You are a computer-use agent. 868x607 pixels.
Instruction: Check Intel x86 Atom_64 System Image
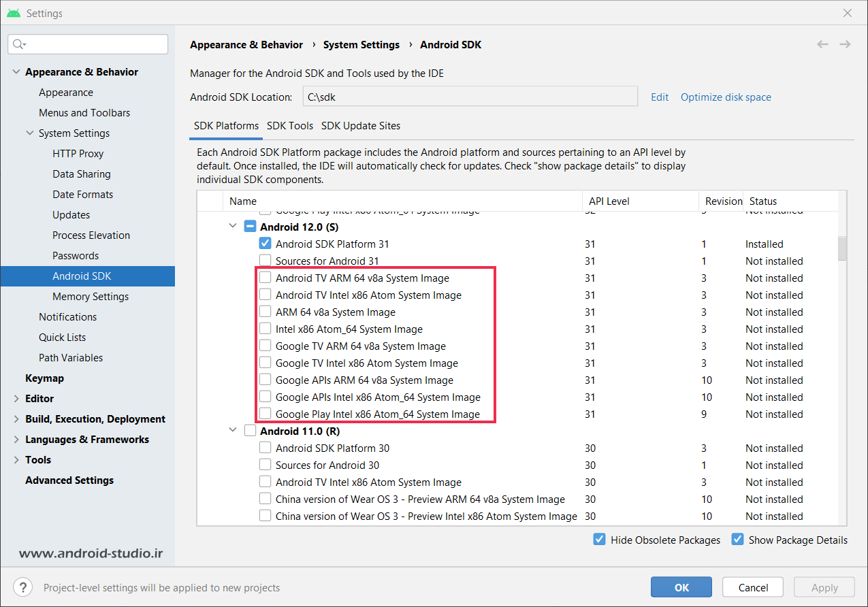[265, 329]
